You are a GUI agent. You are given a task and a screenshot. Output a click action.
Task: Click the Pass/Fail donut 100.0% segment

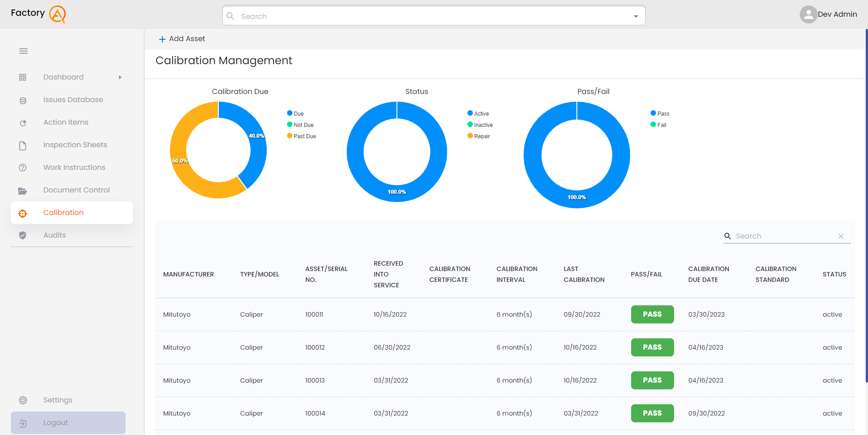pyautogui.click(x=577, y=198)
